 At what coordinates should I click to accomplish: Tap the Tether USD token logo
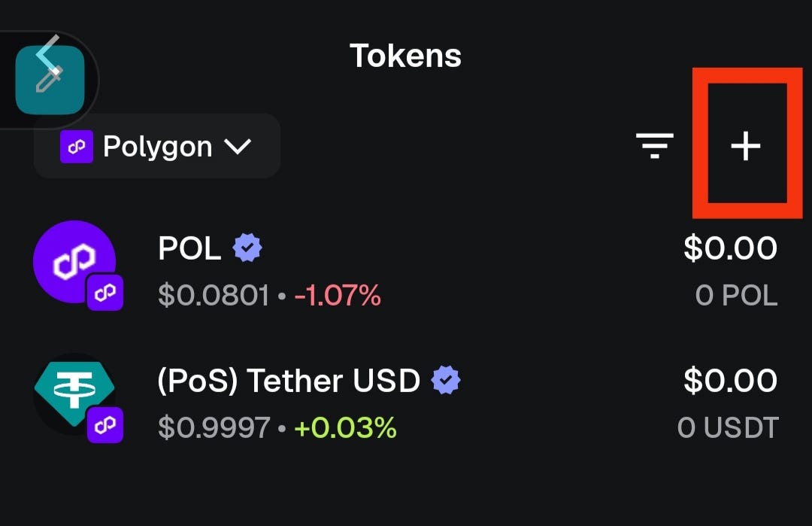click(x=74, y=394)
